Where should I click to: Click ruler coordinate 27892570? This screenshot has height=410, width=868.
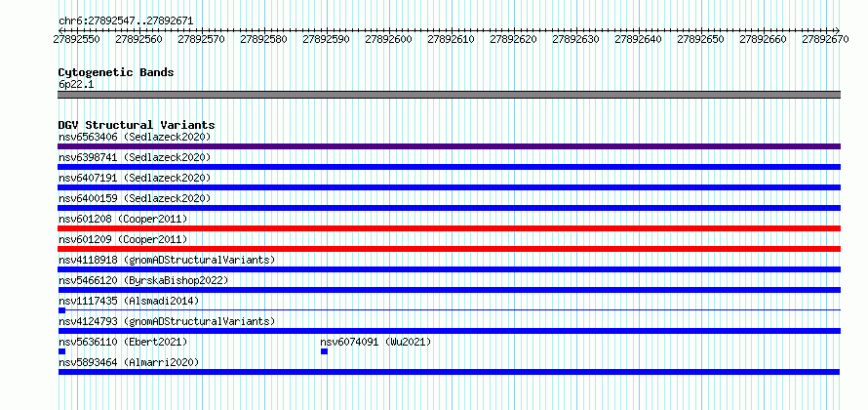point(201,39)
